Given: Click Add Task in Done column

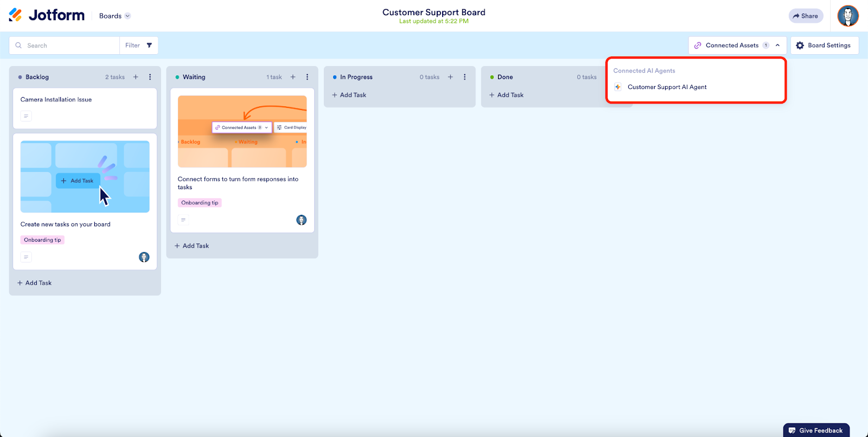Looking at the screenshot, I should pos(506,95).
